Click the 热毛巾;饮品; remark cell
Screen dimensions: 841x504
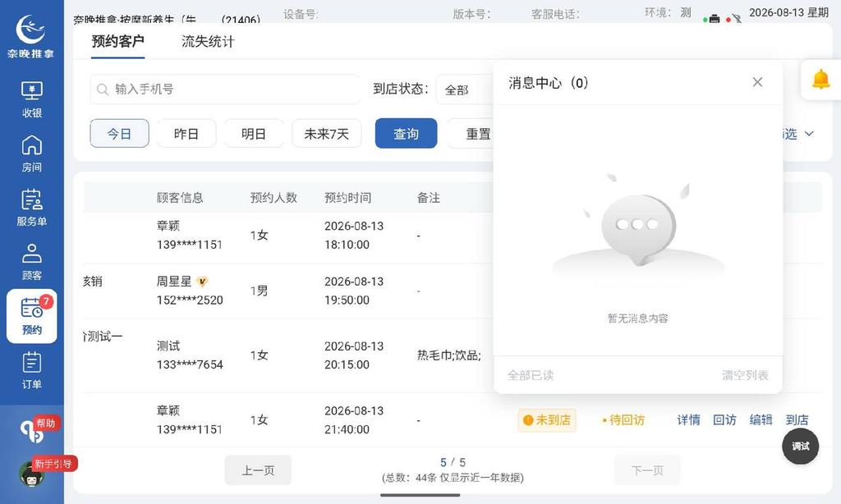[449, 355]
